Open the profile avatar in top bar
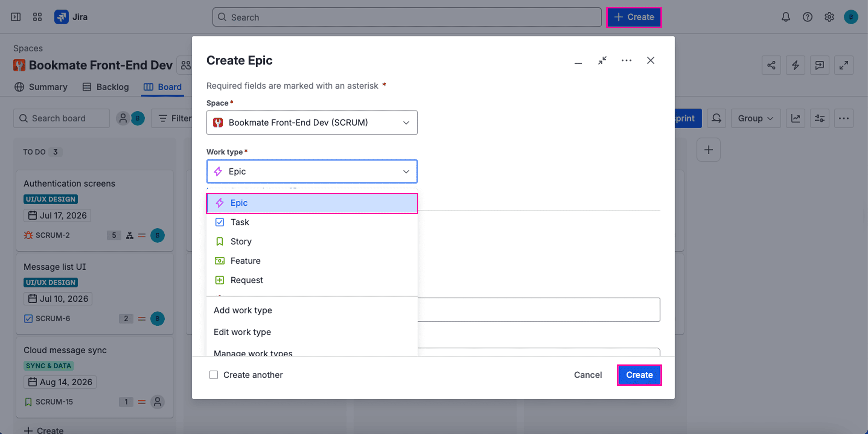Image resolution: width=868 pixels, height=434 pixels. point(851,17)
